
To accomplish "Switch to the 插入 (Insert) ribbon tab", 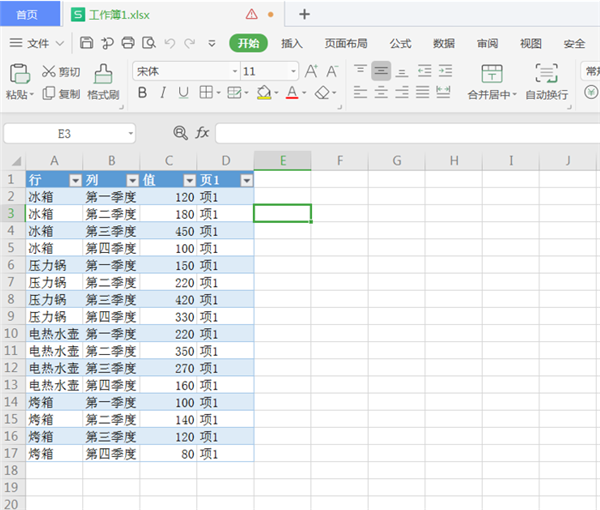I will click(x=292, y=43).
